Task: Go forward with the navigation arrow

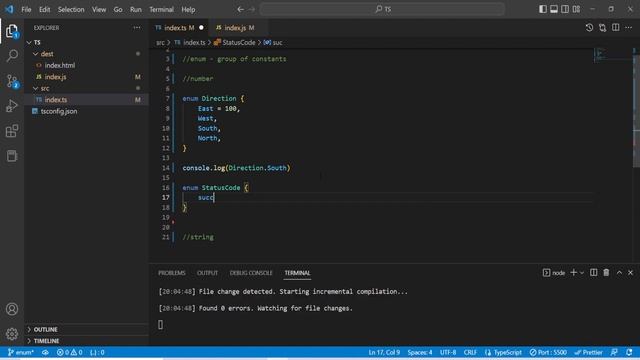Action: pyautogui.click(x=252, y=9)
